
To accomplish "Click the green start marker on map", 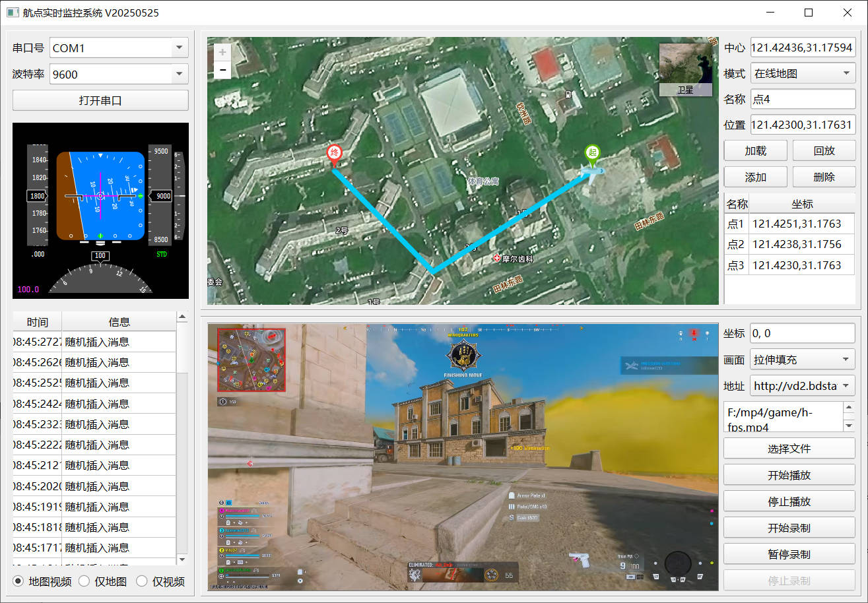I will (x=593, y=154).
